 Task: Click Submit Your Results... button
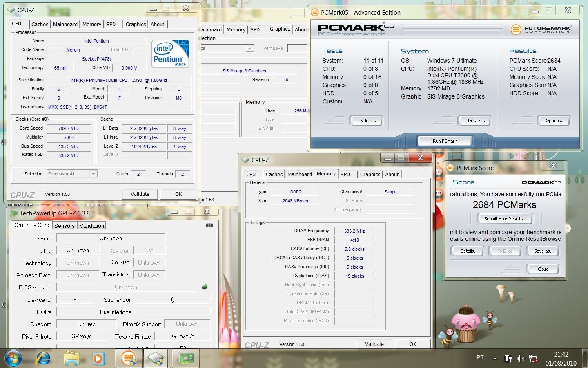[x=506, y=219]
